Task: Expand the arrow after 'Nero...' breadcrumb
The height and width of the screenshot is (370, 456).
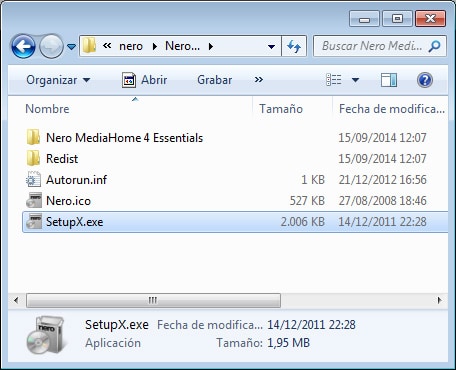Action: click(x=211, y=46)
